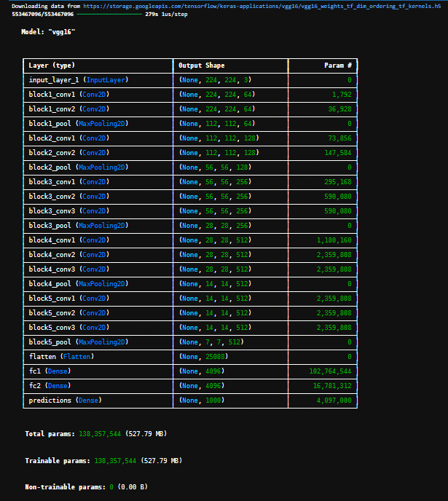The image size is (448, 501).
Task: Select the block5_pool (MaxPooling2D) layer name
Action: click(x=79, y=342)
